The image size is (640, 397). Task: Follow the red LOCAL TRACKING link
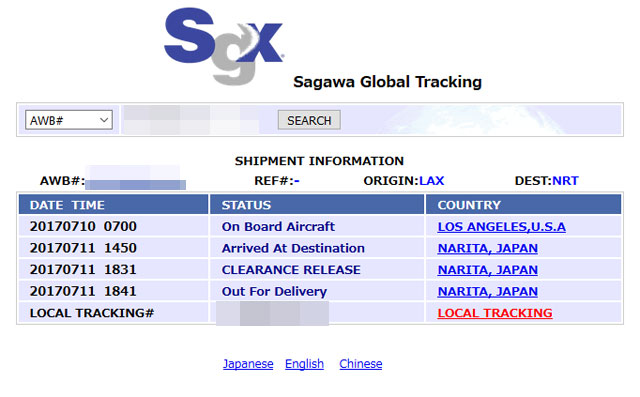point(495,313)
